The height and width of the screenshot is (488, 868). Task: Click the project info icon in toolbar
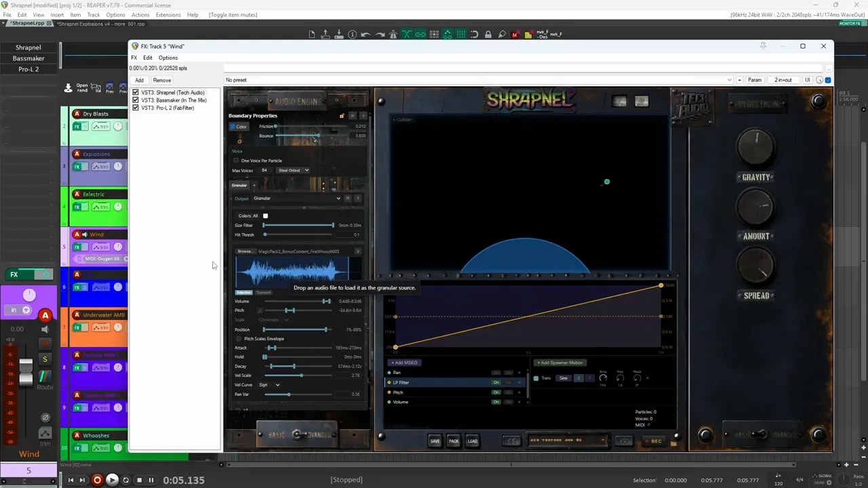tap(352, 35)
